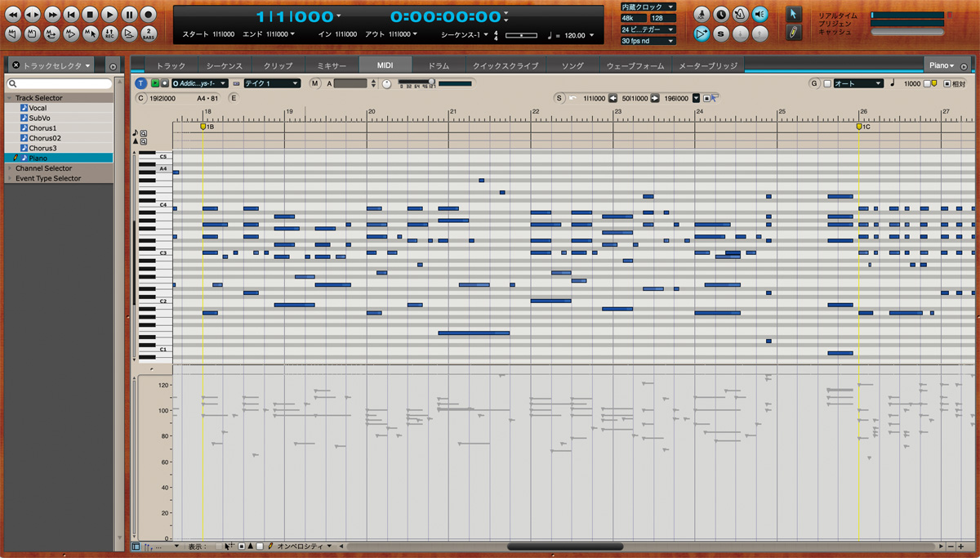Open the オート grid snap dropdown
The height and width of the screenshot is (558, 980).
[x=857, y=83]
